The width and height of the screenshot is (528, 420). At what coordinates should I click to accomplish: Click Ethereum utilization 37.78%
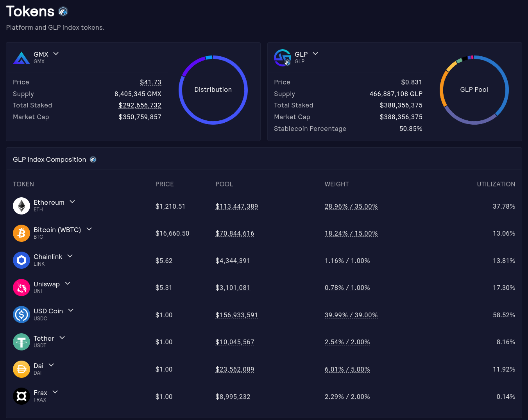point(504,206)
